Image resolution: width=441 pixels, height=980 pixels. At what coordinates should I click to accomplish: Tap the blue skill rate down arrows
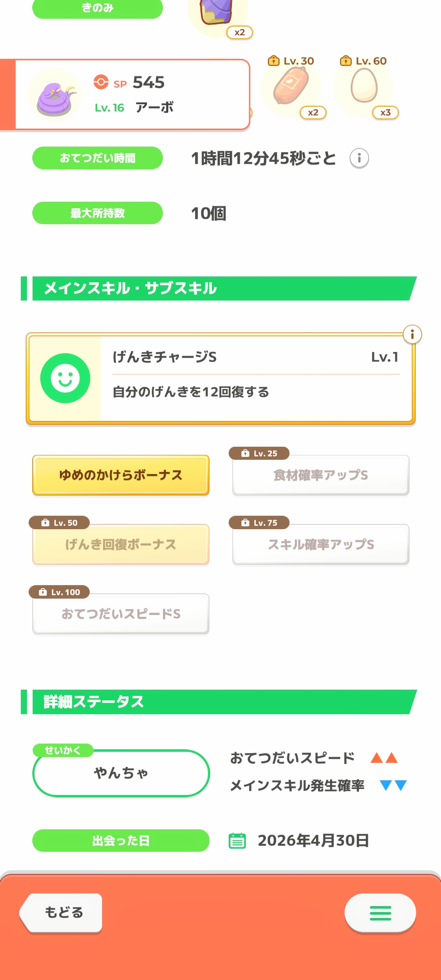coord(393,785)
